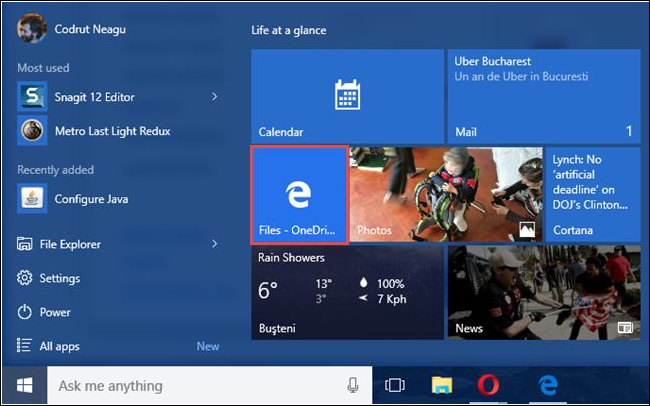Open Codrut Neagu account picture
Screen dimensions: 650x406
(32, 28)
